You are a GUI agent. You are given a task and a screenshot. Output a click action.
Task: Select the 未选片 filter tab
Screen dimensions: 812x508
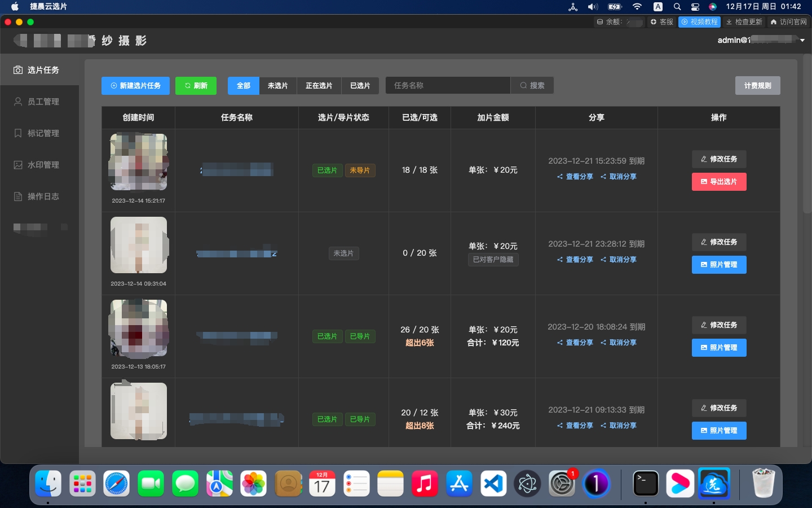coord(277,86)
